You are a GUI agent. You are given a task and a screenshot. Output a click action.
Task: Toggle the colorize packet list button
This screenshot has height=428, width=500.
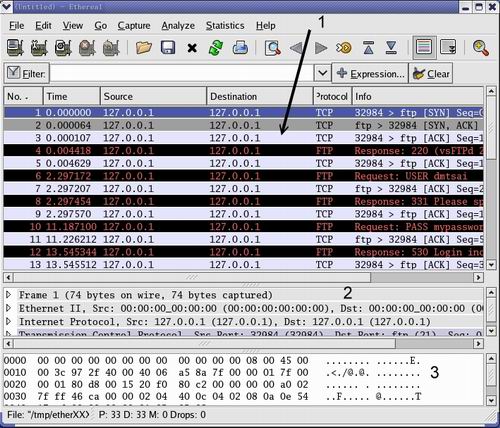click(424, 47)
